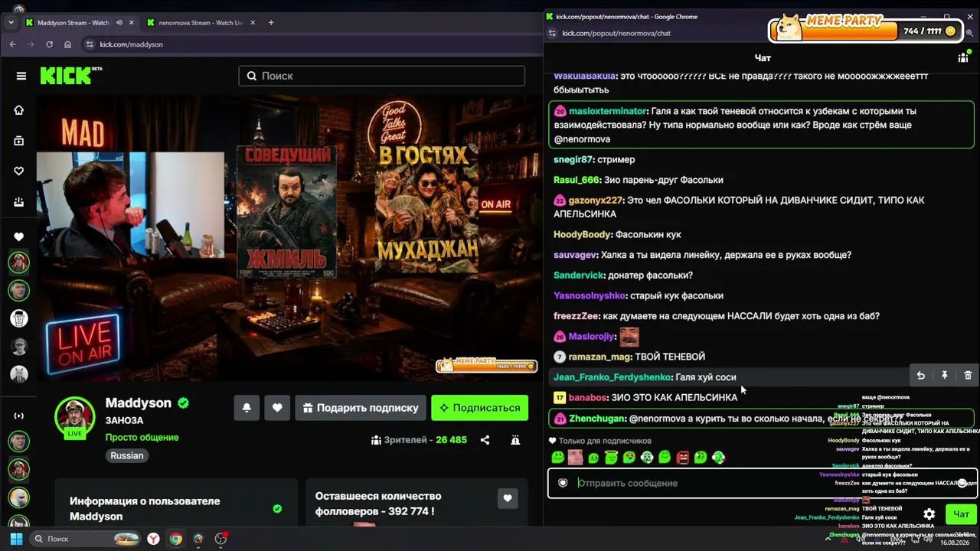View site info for kick.com/maddyson
The width and height of the screenshot is (980, 551).
point(90,44)
